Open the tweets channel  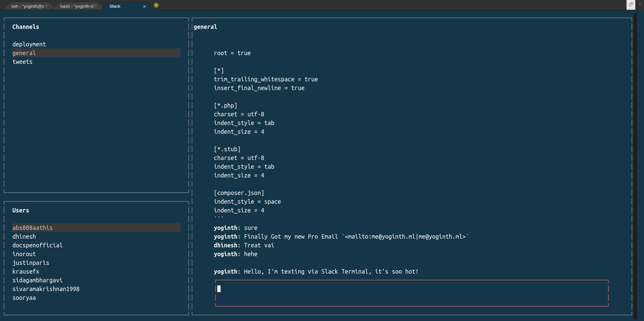click(22, 62)
